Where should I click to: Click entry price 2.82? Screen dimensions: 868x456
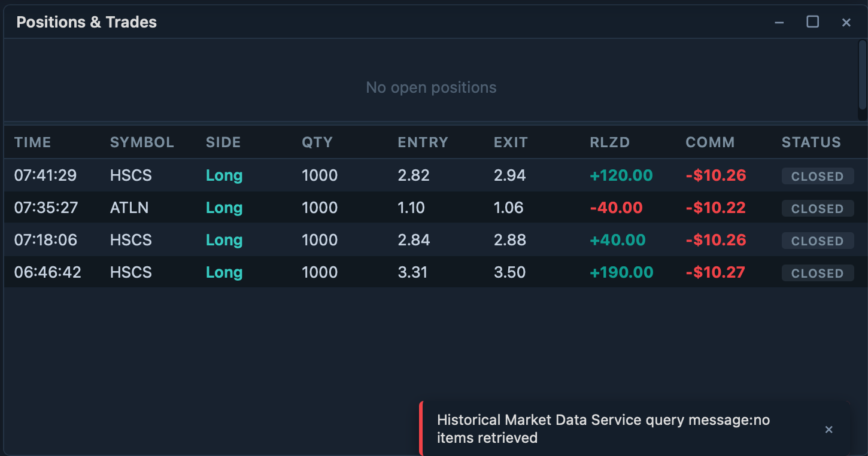coord(414,175)
